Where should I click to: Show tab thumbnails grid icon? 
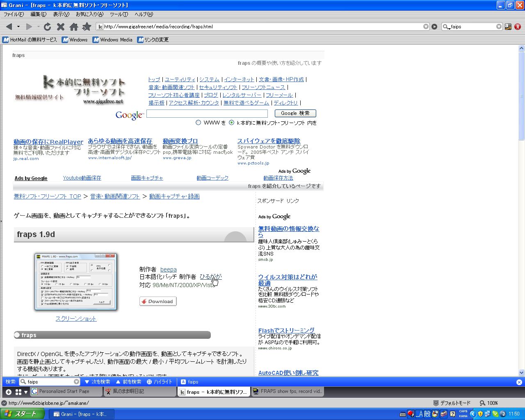(x=18, y=392)
